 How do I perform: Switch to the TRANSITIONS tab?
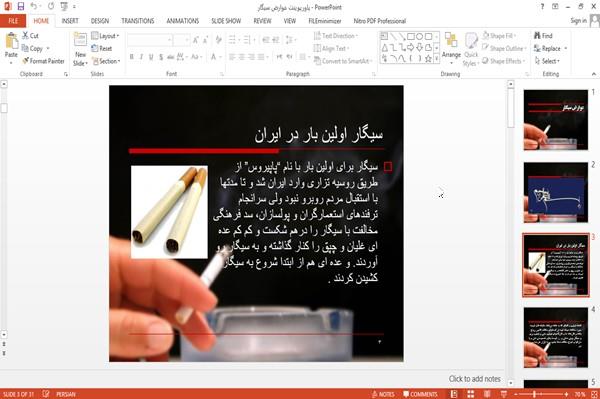pos(138,21)
